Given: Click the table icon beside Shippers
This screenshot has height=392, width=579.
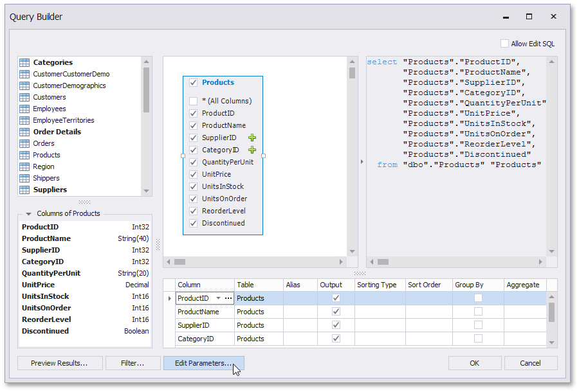Looking at the screenshot, I should [x=24, y=178].
